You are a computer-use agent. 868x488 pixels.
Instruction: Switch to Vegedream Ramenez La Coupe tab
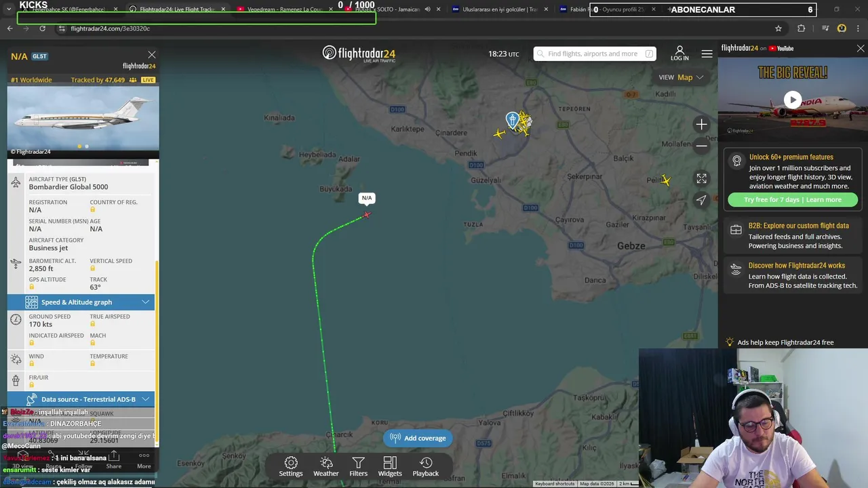click(284, 9)
